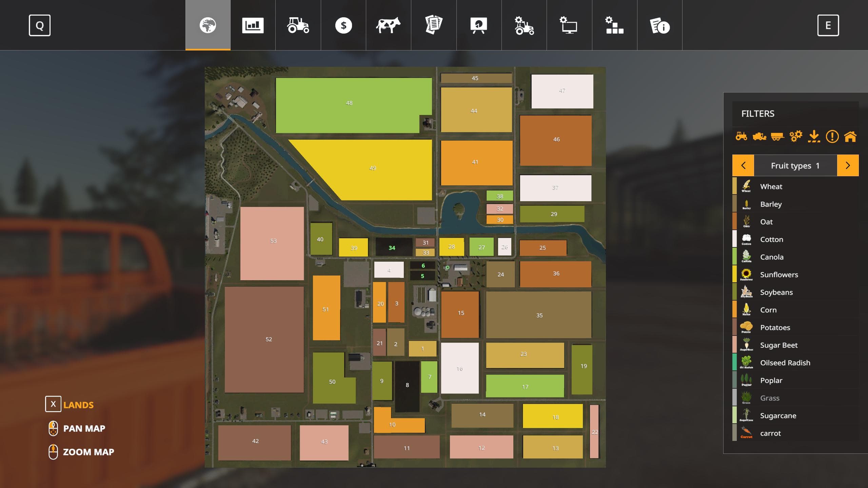Open the vehicles tractor tab
Screen dimensions: 868x488
pos(298,25)
